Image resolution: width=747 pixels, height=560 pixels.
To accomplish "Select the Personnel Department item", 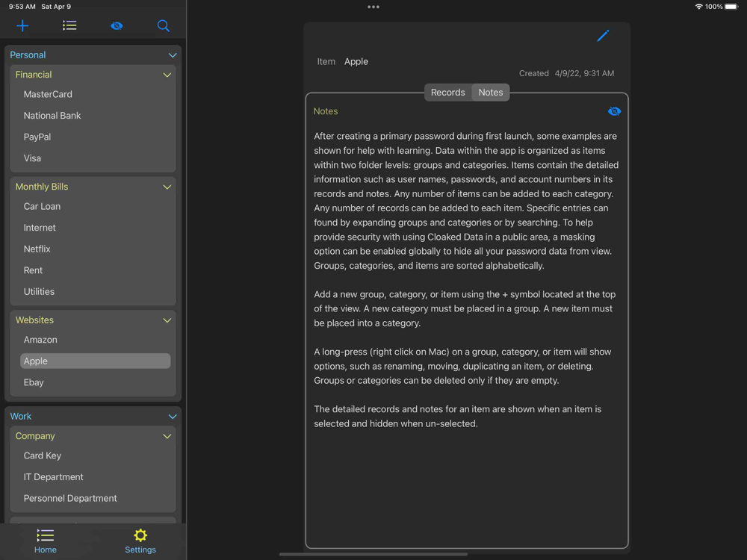I will tap(96, 499).
